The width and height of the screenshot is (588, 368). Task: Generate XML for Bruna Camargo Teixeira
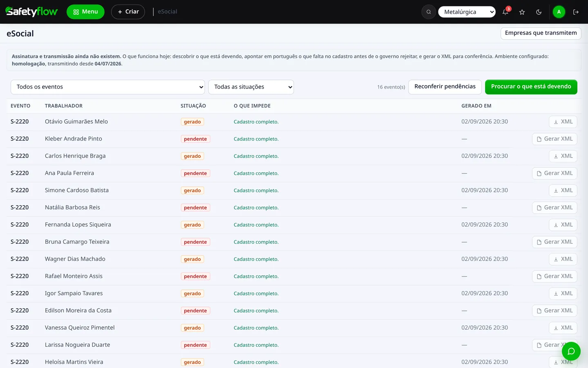pyautogui.click(x=555, y=242)
